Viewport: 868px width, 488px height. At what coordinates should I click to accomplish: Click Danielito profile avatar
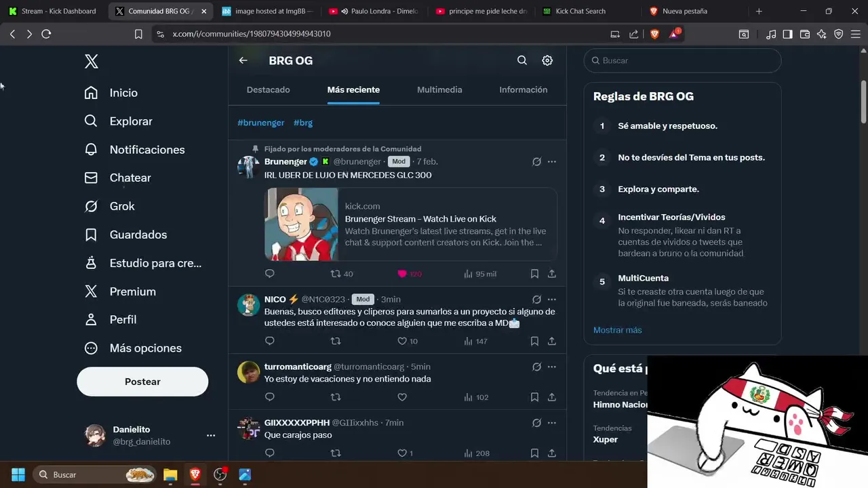pos(95,435)
